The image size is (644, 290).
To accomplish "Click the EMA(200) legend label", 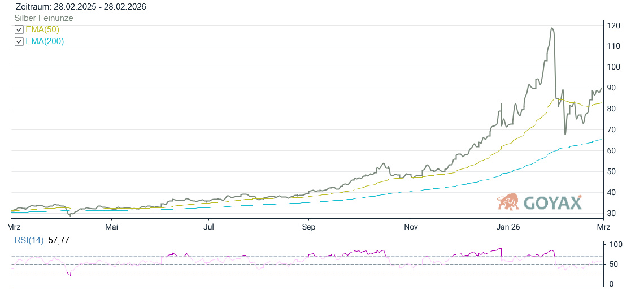I will (x=45, y=41).
